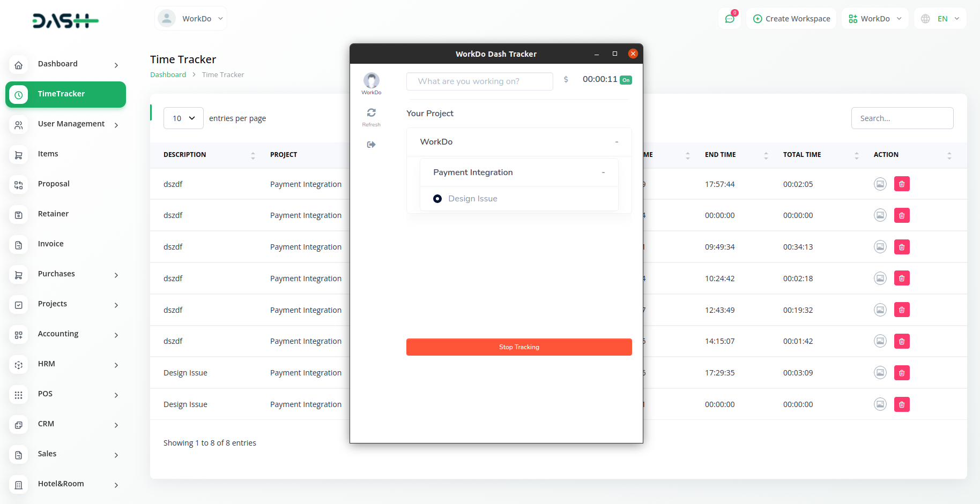The width and height of the screenshot is (980, 504).
Task: Open the messages chat bubble icon
Action: 730,18
